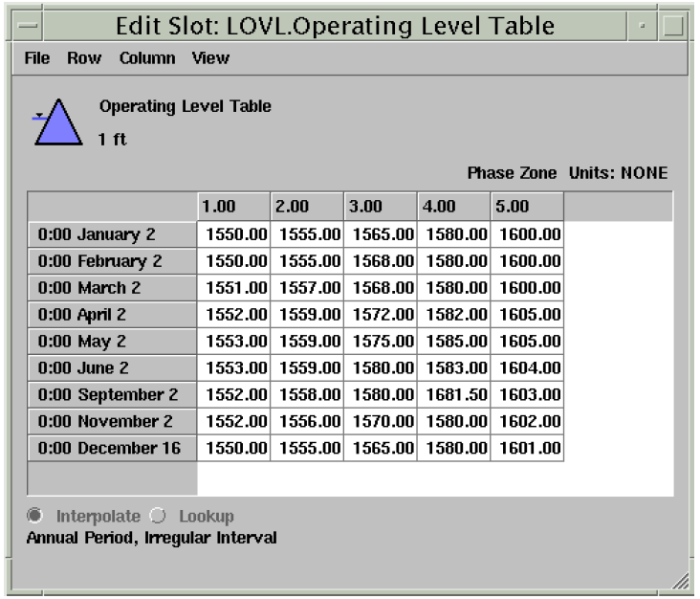The width and height of the screenshot is (700, 599).
Task: Click the May 2 cell showing 1575.00
Action: pos(381,341)
